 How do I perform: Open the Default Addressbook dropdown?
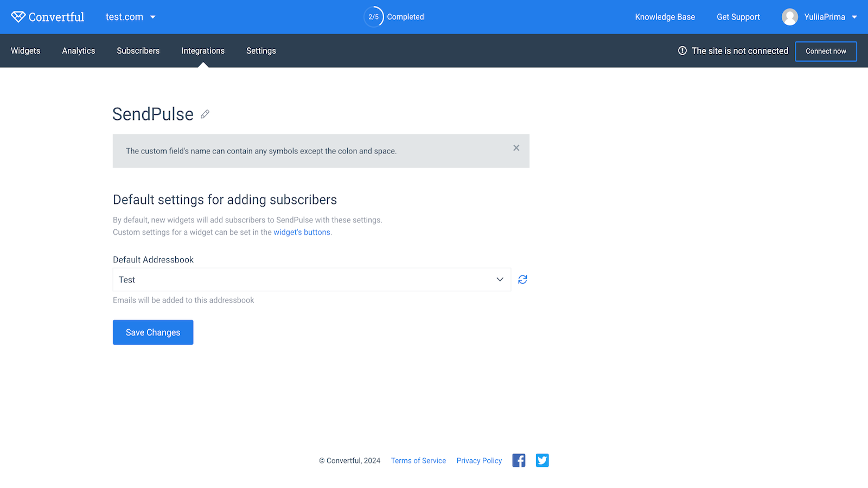[311, 280]
